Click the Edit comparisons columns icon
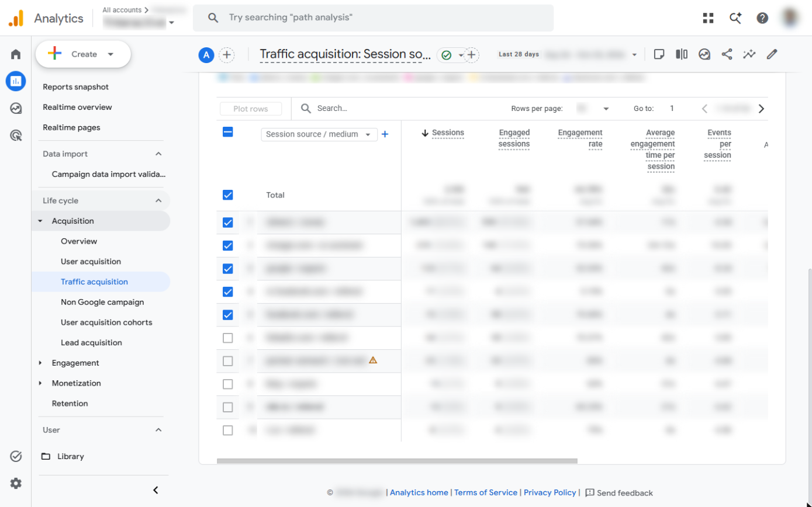Viewport: 812px width, 507px height. (x=682, y=54)
